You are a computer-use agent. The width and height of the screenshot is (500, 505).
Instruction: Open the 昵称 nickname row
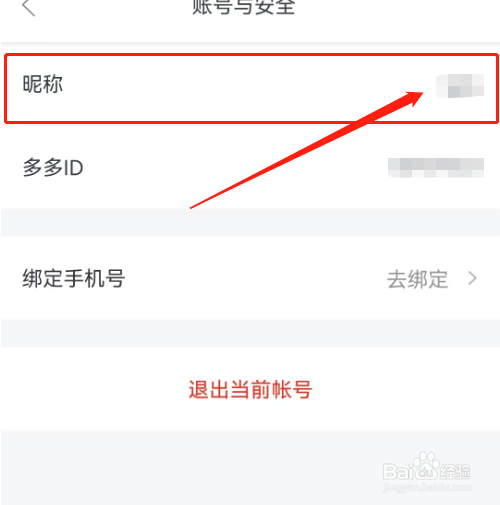[x=251, y=89]
